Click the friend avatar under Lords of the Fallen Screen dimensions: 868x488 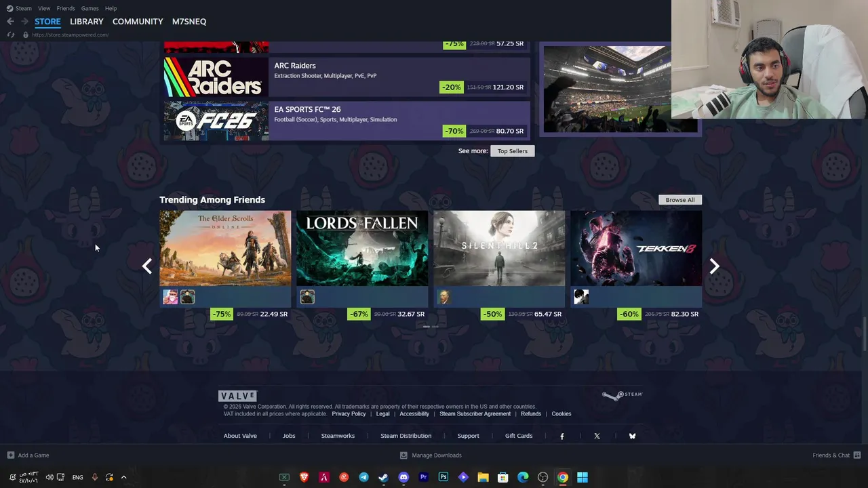[307, 297]
